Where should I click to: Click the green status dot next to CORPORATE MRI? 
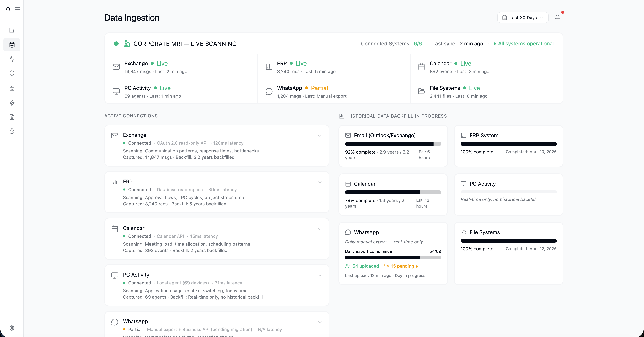[116, 43]
